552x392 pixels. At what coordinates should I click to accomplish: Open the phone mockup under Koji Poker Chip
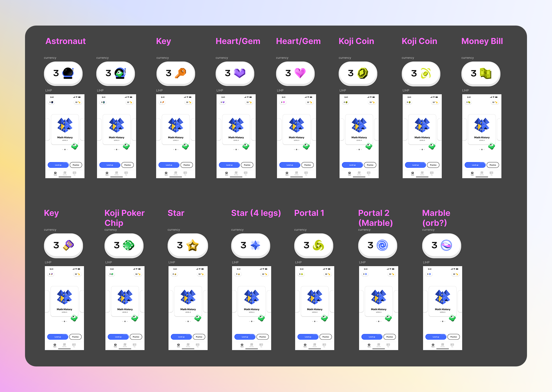(x=125, y=308)
